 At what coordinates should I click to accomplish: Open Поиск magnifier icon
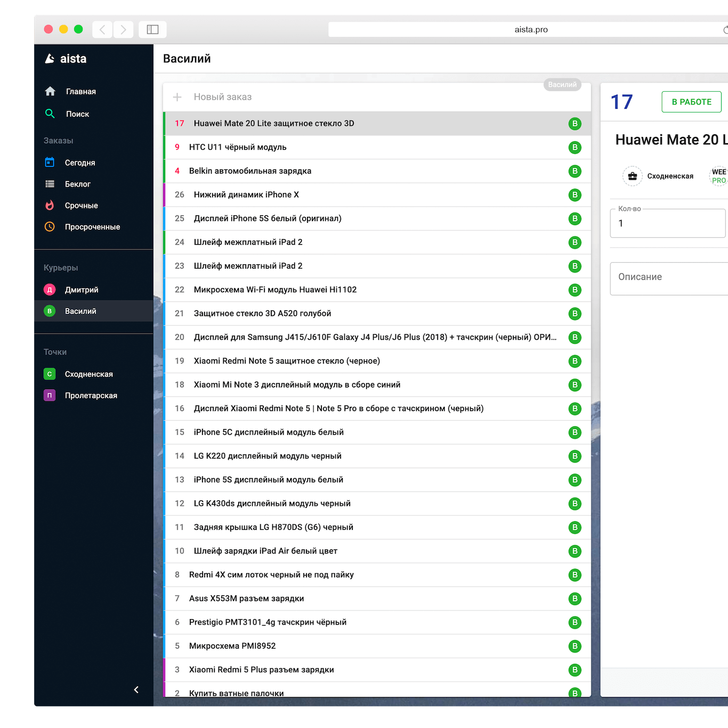tap(50, 114)
